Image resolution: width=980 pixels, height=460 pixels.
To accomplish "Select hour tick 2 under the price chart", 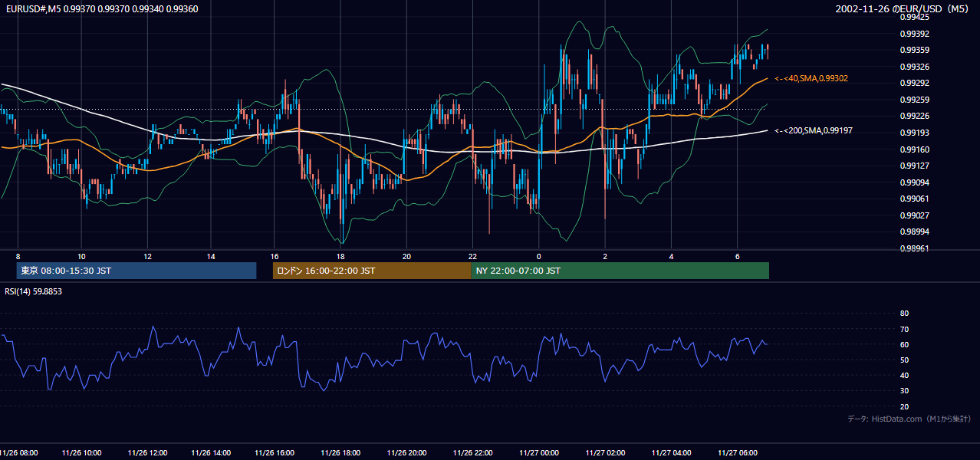I will coord(605,256).
